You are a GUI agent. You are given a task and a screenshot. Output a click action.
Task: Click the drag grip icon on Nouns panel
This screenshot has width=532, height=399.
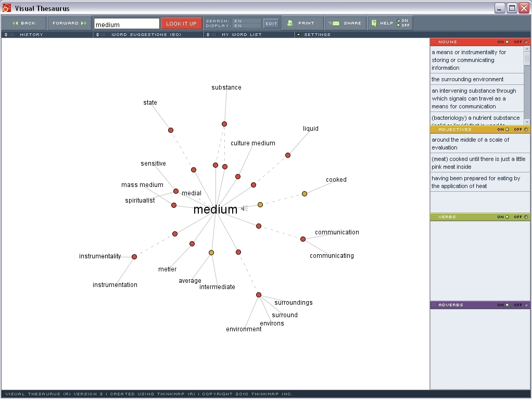pos(434,42)
